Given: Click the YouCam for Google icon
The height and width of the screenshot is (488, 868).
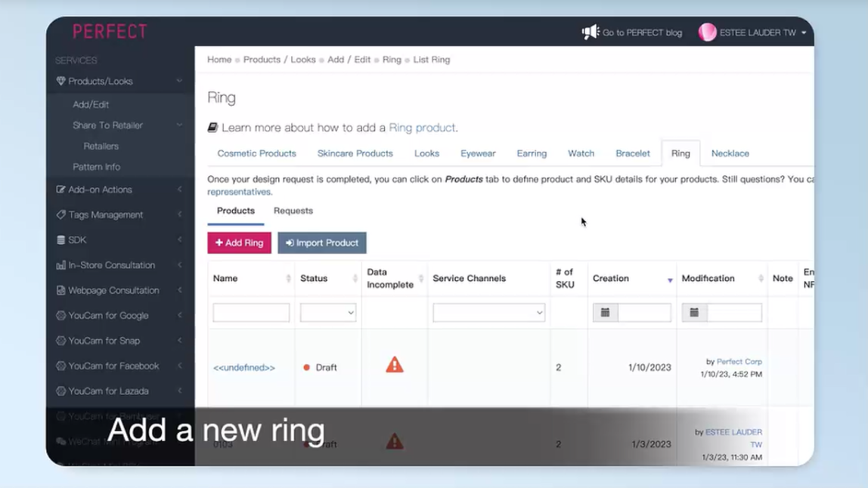Looking at the screenshot, I should coord(60,315).
